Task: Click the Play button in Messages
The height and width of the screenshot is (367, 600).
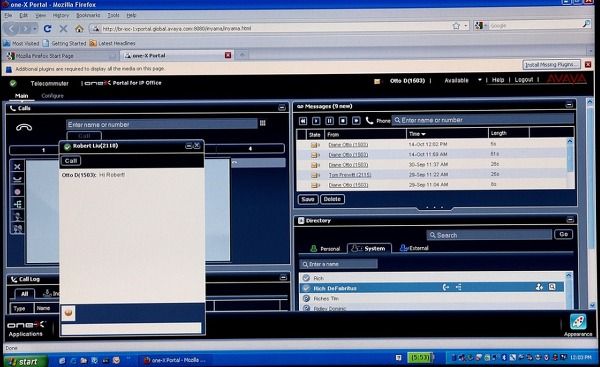Action: tap(316, 121)
